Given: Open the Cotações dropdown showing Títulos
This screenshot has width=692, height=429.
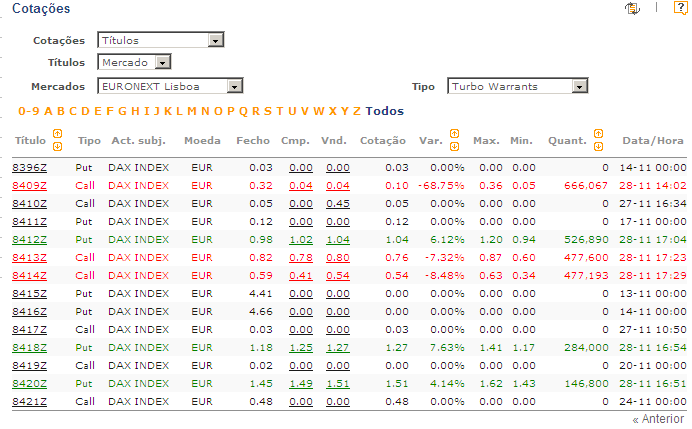Looking at the screenshot, I should point(161,40).
